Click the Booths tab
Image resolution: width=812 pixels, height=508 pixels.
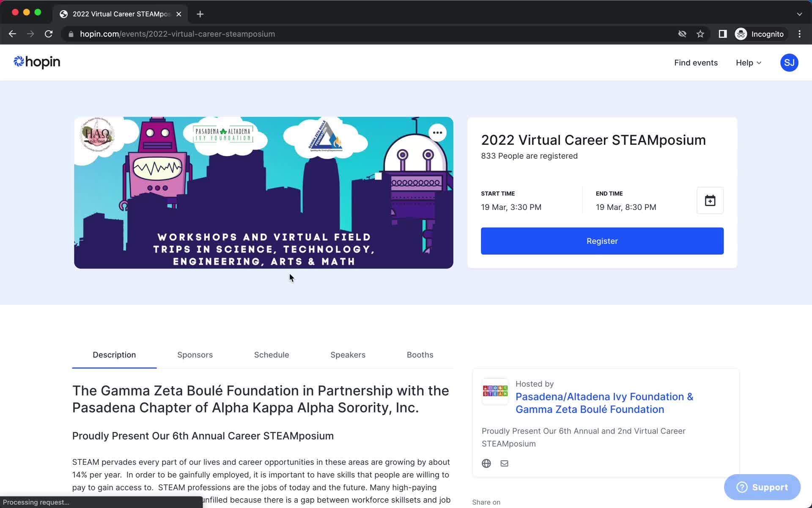coord(419,354)
